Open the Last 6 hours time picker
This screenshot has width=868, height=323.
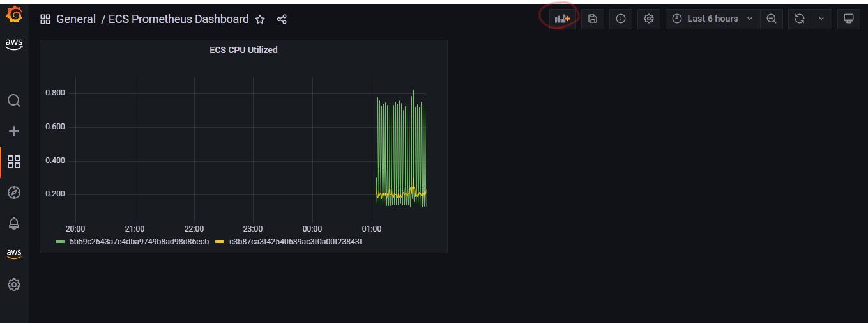pos(713,19)
